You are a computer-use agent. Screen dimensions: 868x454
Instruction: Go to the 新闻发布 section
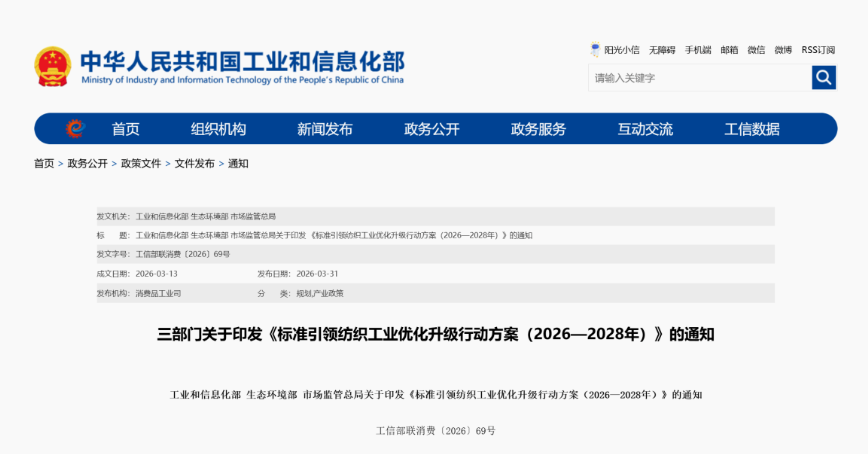click(325, 129)
